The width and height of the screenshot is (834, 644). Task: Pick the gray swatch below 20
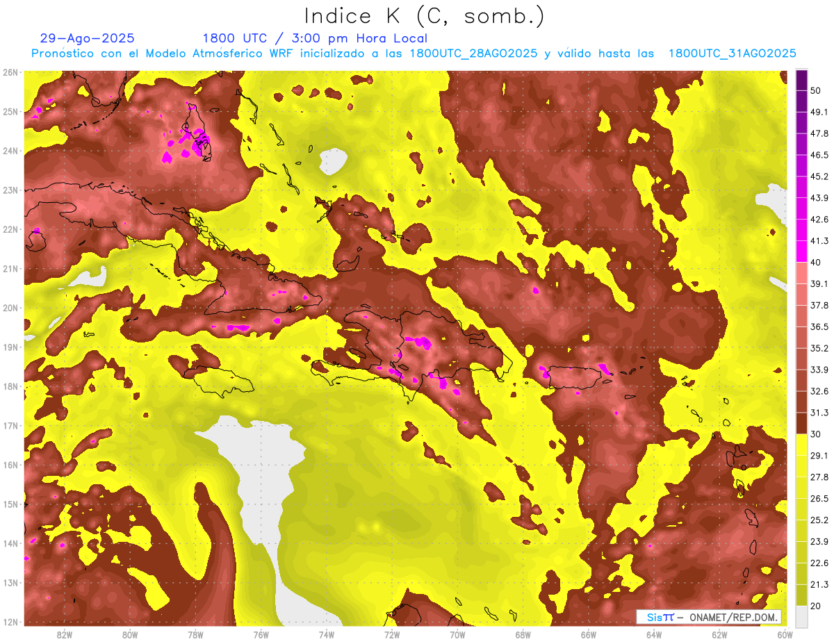point(801,616)
